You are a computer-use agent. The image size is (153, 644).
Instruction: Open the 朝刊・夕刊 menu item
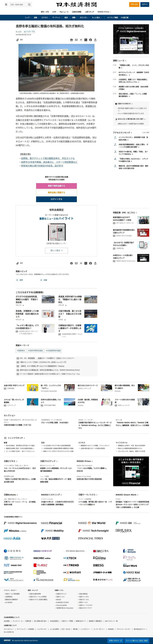point(45,12)
